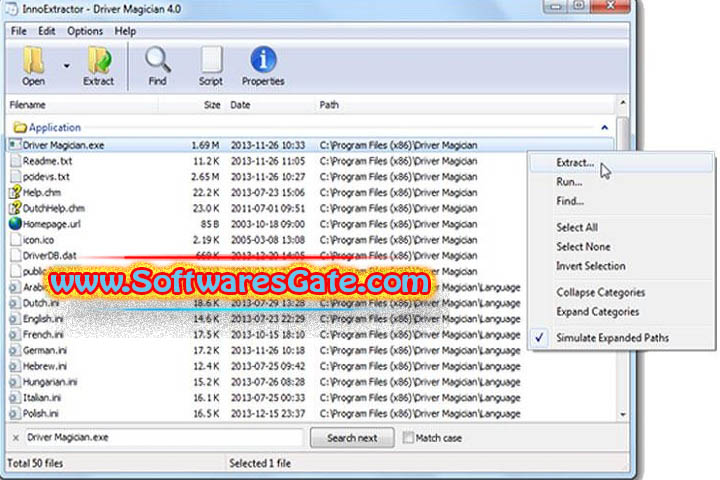
Task: Select the Hebrew.ini settings file icon
Action: coord(16,366)
